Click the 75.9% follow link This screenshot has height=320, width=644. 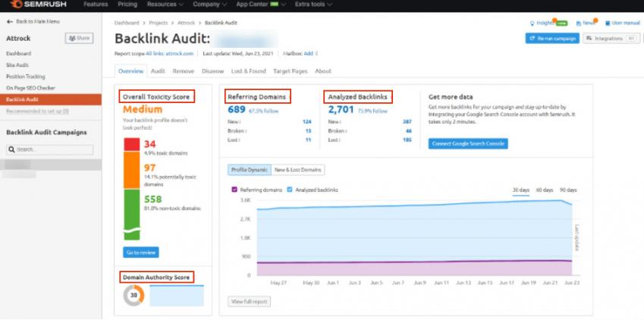pyautogui.click(x=372, y=111)
